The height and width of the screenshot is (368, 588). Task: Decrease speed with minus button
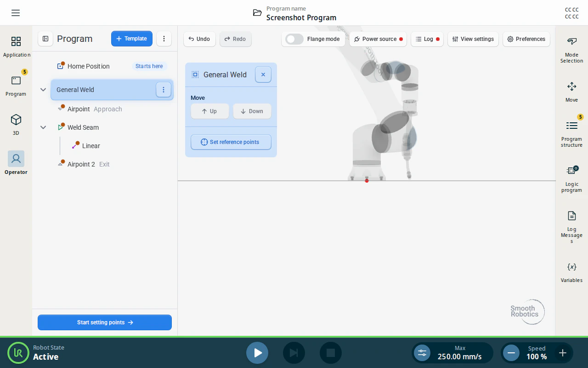(511, 353)
